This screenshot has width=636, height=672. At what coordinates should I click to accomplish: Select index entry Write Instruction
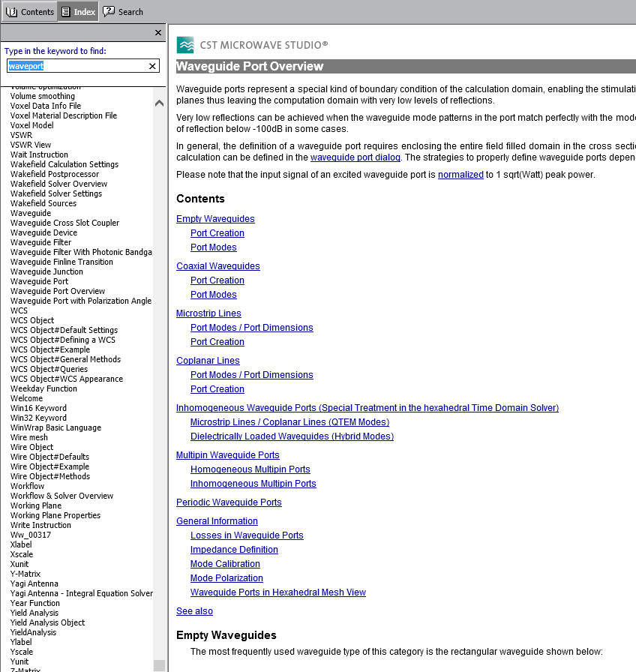point(40,525)
